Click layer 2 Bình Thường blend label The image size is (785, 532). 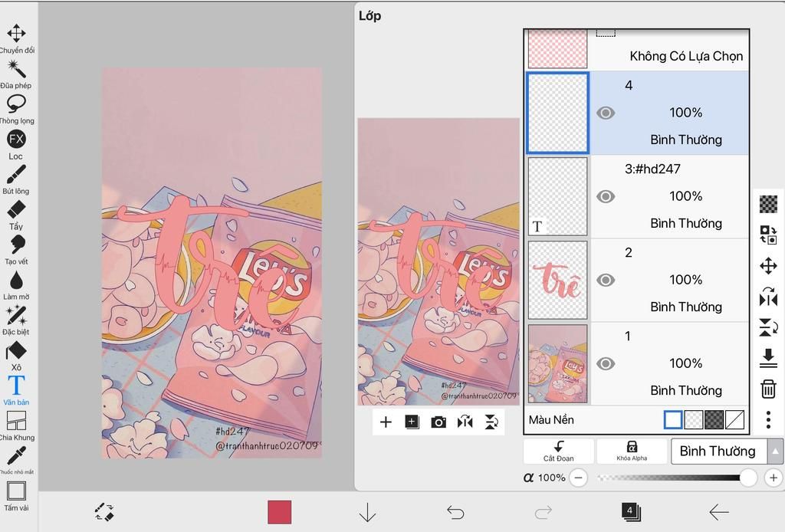point(686,307)
